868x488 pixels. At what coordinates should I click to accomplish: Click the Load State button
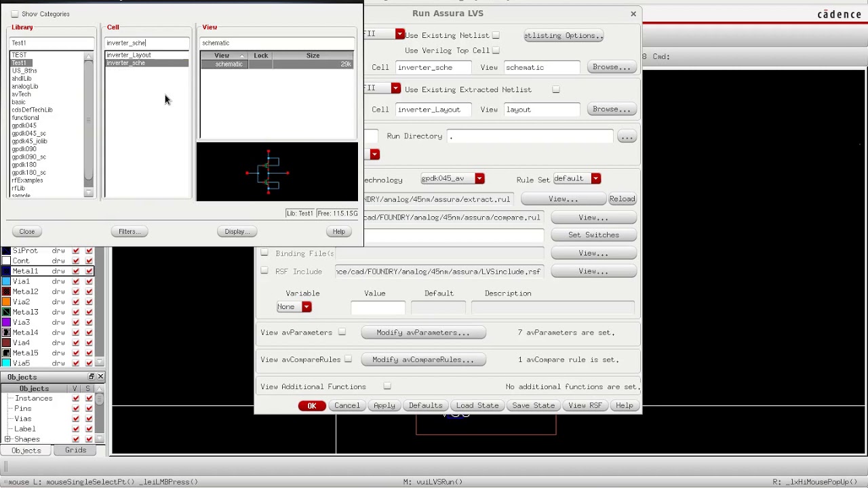[477, 406]
